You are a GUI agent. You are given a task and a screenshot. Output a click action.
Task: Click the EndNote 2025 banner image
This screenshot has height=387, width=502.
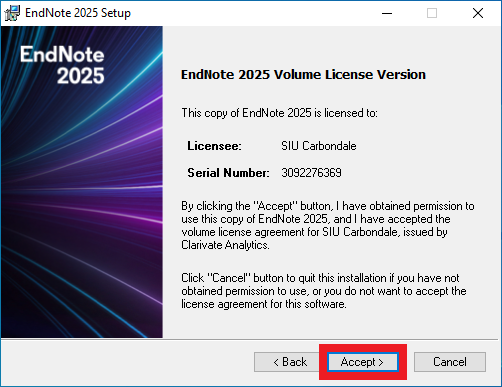tap(82, 182)
